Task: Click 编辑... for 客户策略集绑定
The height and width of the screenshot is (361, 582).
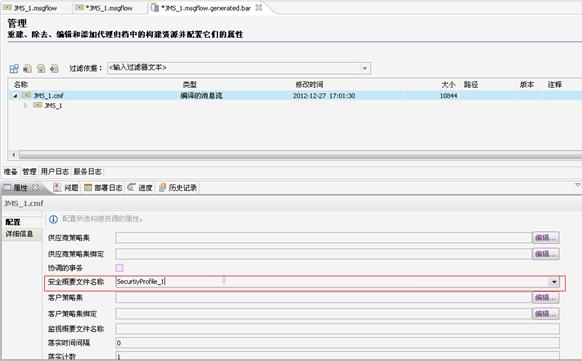Action: coord(546,314)
